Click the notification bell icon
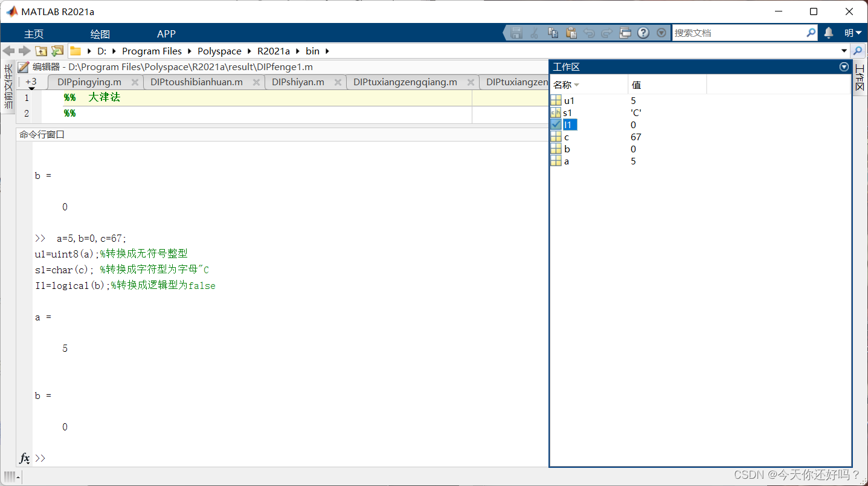The width and height of the screenshot is (868, 486). 828,33
